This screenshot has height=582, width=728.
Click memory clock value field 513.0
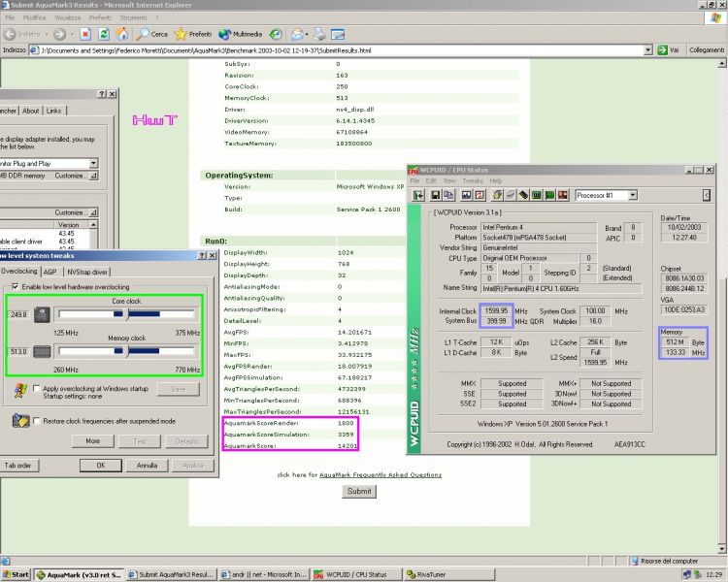[x=19, y=351]
